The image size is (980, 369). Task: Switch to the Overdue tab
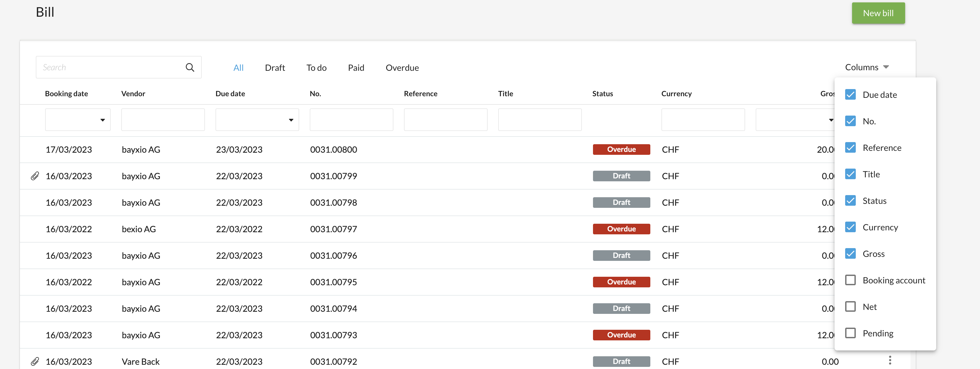pyautogui.click(x=402, y=68)
